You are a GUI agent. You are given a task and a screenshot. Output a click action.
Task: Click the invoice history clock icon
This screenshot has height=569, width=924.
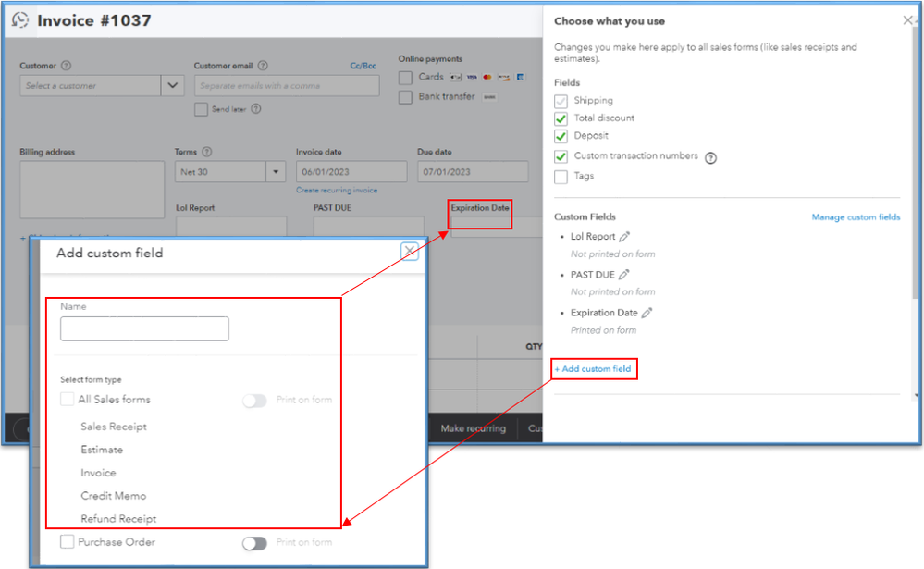[x=20, y=20]
